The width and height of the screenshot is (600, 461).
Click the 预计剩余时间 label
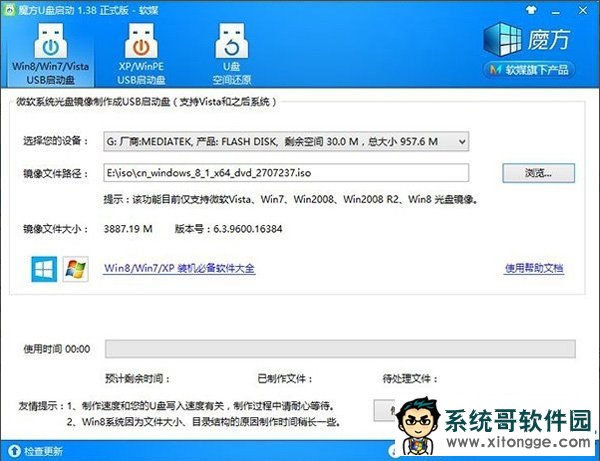point(137,379)
